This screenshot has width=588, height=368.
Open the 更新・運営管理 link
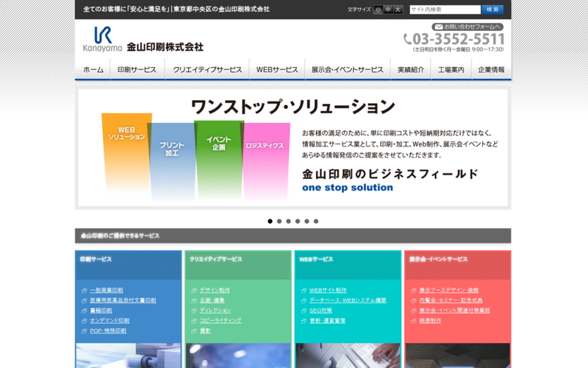(x=327, y=321)
